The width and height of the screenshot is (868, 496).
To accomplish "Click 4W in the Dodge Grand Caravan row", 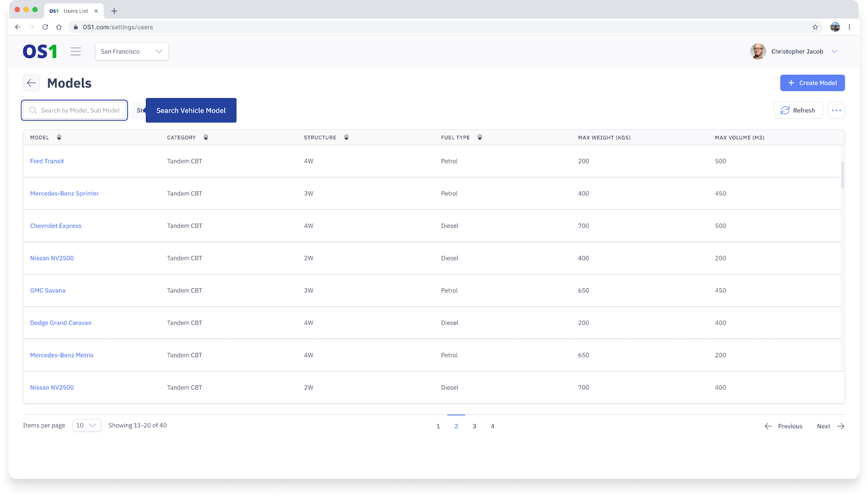I will (309, 323).
